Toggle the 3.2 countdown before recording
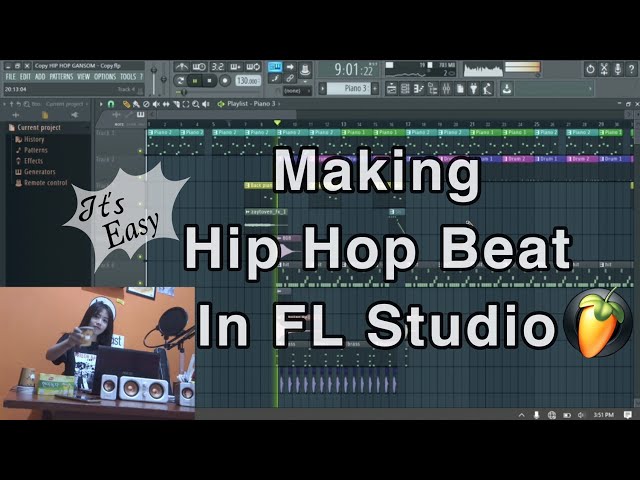Viewport: 640px width, 480px height. click(218, 67)
